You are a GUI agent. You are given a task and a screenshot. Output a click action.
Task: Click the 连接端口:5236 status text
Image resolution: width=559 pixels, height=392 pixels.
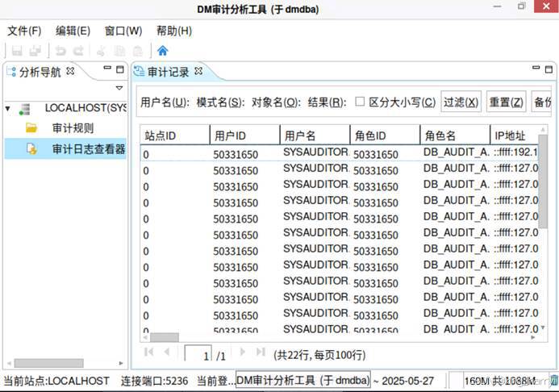(x=154, y=381)
